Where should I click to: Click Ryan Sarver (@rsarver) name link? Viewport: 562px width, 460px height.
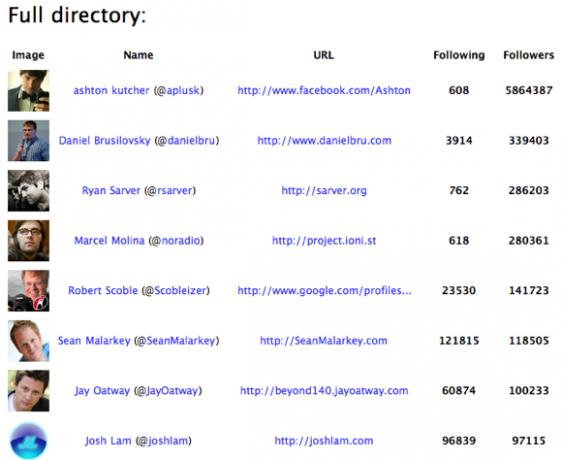139,190
